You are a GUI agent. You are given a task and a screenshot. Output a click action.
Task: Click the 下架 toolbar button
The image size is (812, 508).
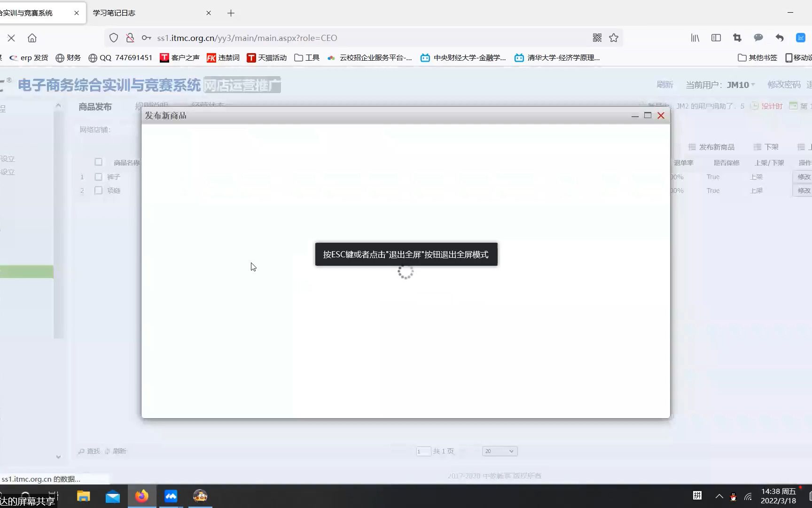(x=766, y=147)
